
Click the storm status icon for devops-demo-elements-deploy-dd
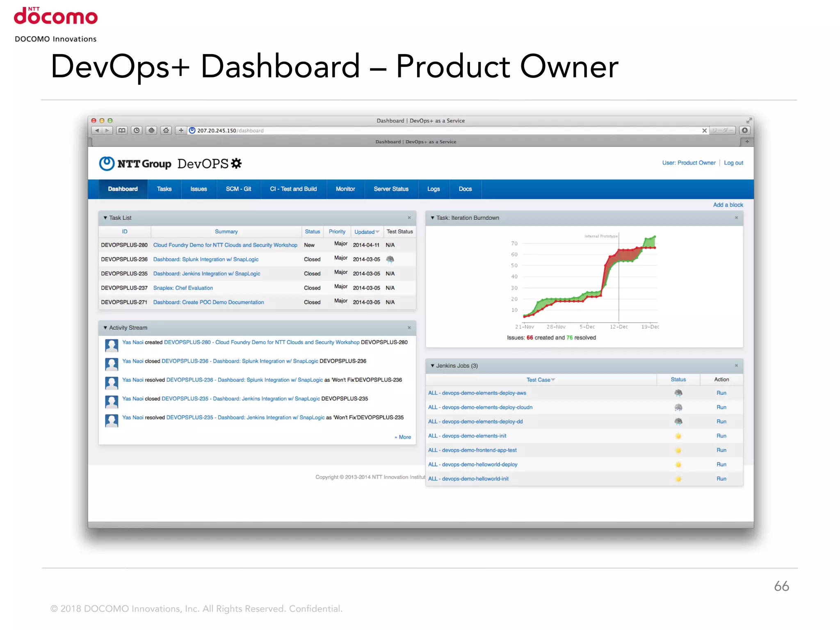(678, 422)
